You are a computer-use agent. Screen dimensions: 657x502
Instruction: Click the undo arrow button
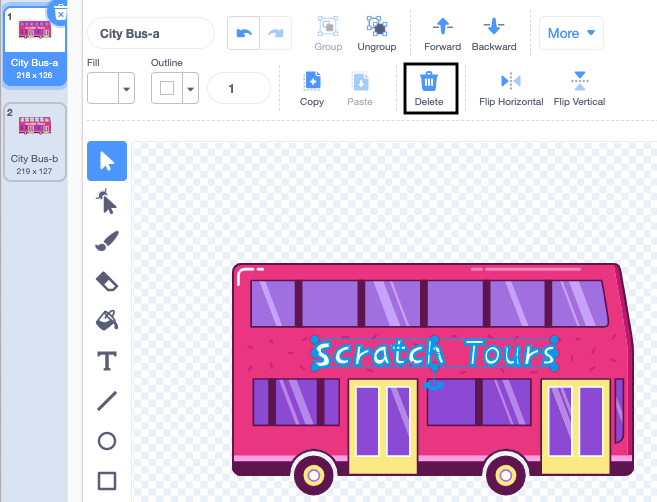[x=244, y=33]
